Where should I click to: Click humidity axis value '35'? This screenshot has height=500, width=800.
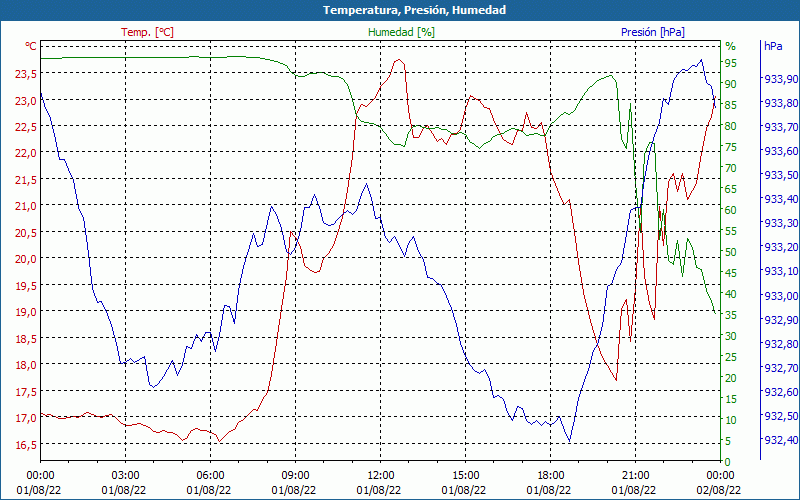[x=731, y=315]
